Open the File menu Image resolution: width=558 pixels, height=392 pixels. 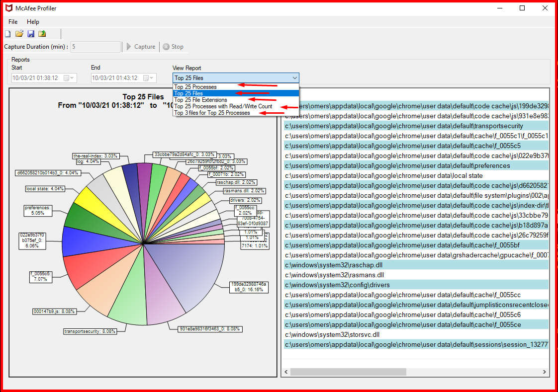pos(13,22)
